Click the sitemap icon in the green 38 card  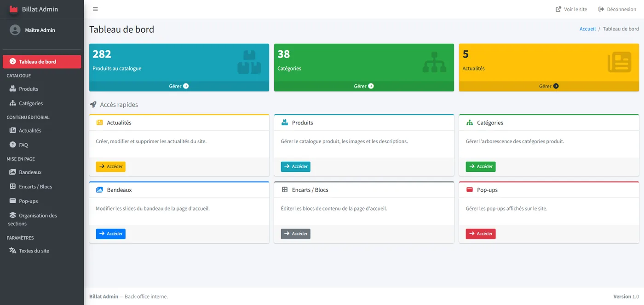point(434,62)
